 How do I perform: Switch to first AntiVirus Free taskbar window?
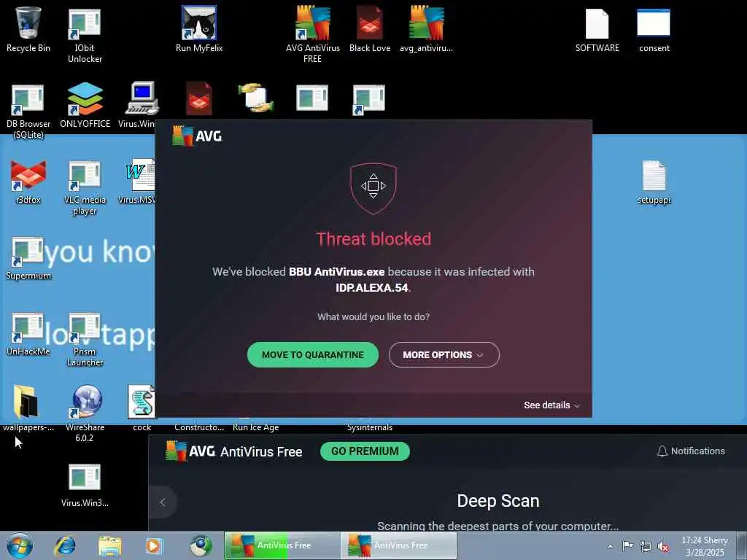(282, 545)
